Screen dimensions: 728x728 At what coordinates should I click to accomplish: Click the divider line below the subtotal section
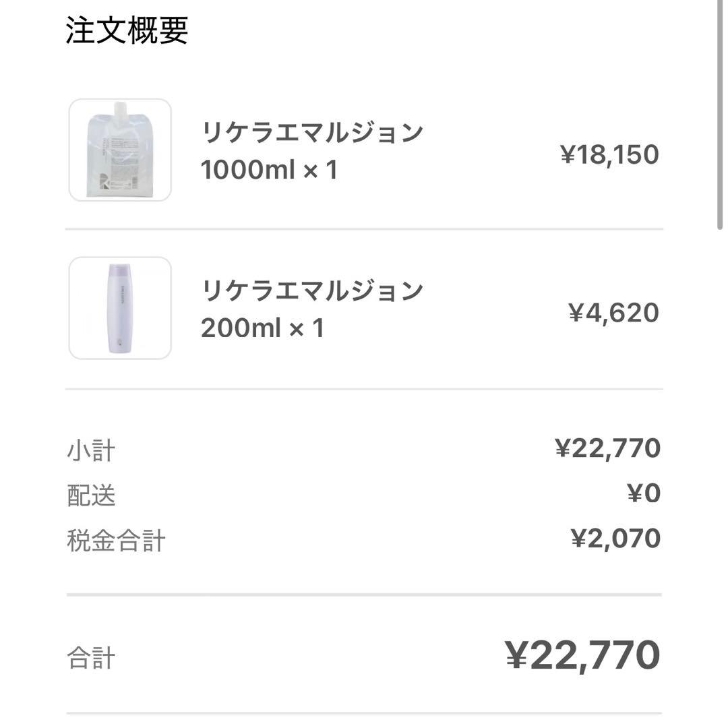point(364,595)
